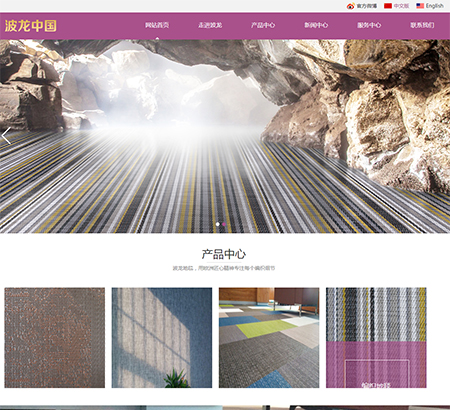Switch language to 中文版
Viewport: 450px width, 410px height.
pos(401,6)
